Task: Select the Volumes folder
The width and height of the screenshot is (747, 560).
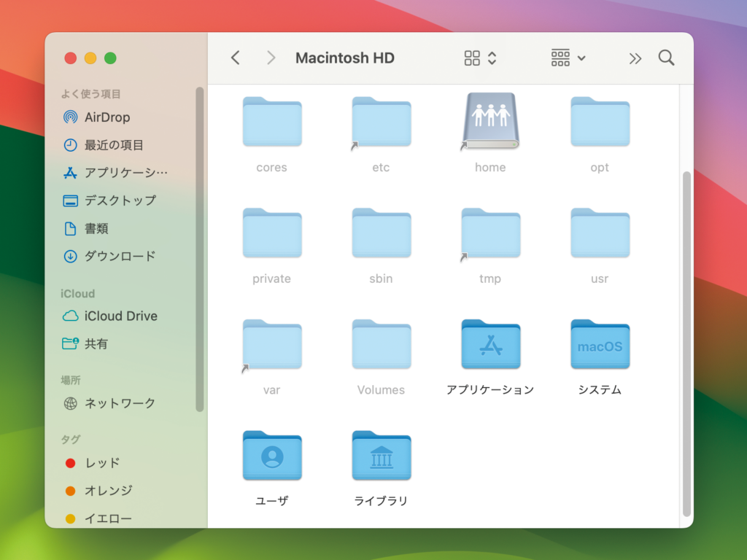Action: coord(381,345)
